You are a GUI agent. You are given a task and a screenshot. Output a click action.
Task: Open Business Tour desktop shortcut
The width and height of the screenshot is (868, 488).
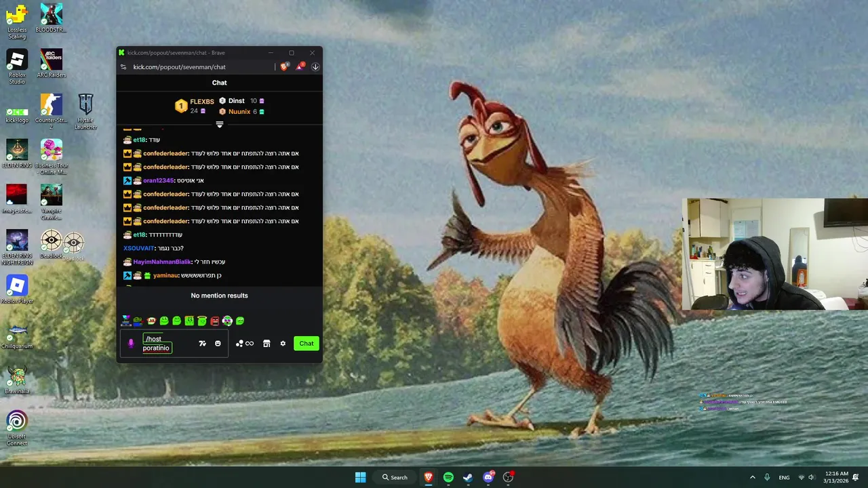52,157
